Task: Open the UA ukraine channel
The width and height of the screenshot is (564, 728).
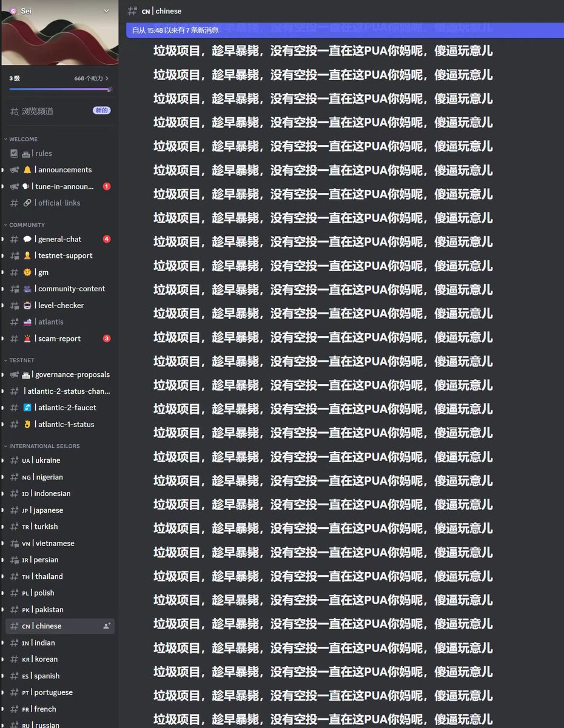Action: point(59,460)
